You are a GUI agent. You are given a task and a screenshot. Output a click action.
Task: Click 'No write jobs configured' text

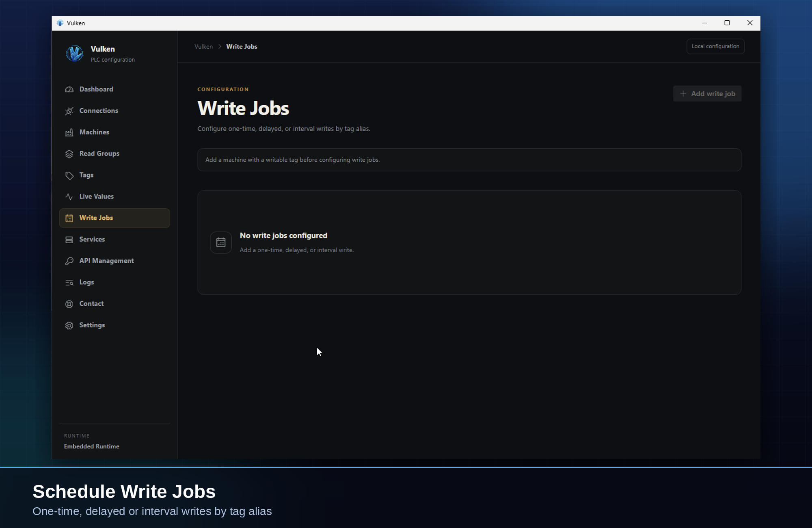(283, 236)
